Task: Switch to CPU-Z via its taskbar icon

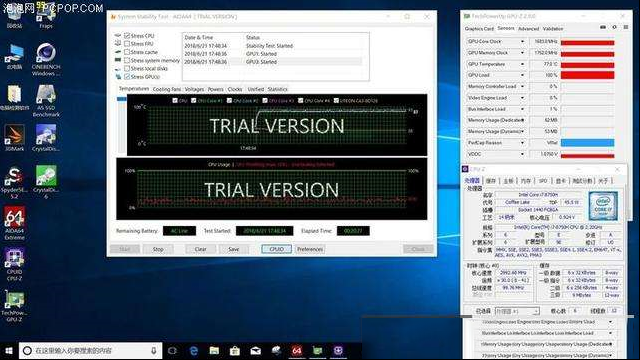Action: point(338,351)
